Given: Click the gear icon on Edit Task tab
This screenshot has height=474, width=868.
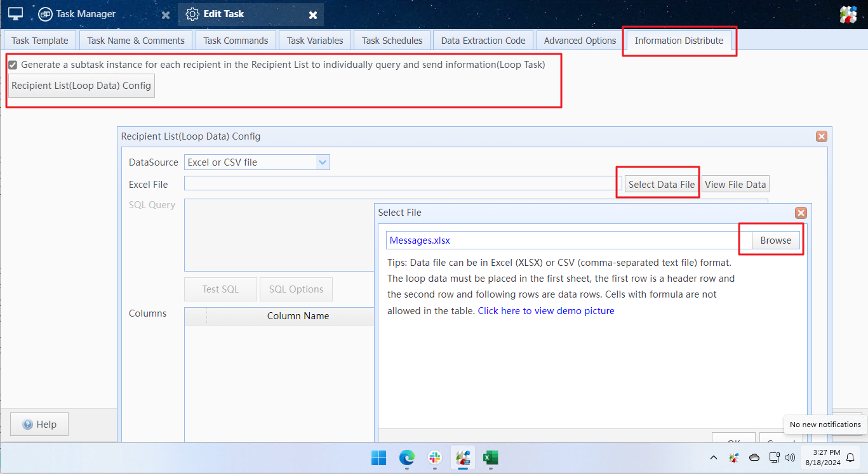Looking at the screenshot, I should [192, 14].
